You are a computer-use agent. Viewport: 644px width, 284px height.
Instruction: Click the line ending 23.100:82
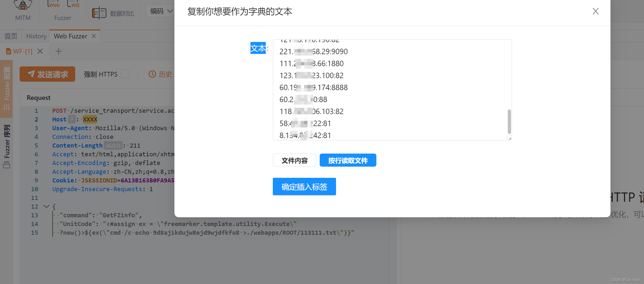click(312, 75)
